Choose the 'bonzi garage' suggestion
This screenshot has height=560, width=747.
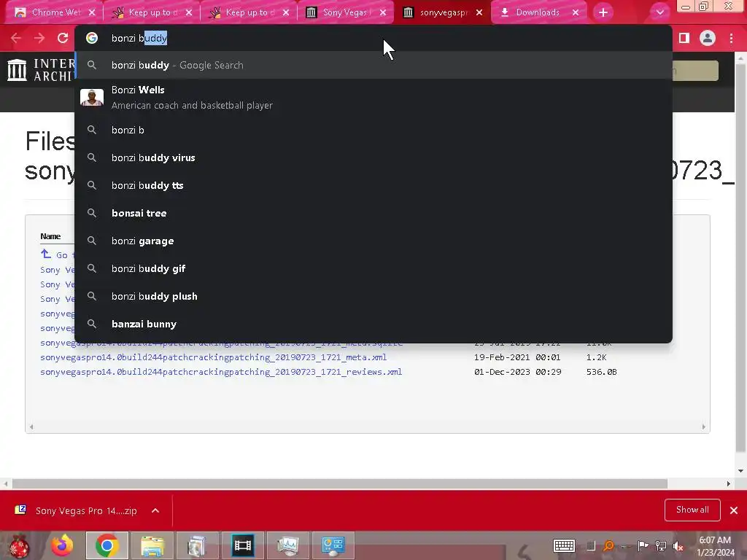373,241
